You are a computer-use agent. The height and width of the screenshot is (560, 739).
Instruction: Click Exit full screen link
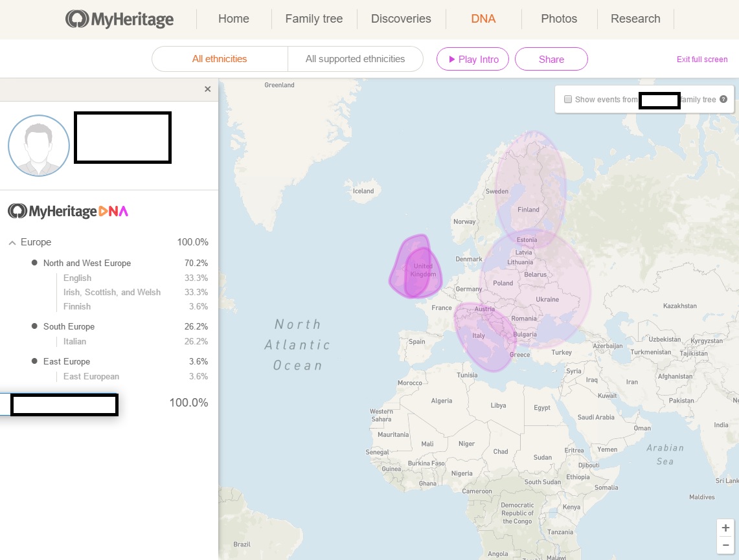coord(702,60)
